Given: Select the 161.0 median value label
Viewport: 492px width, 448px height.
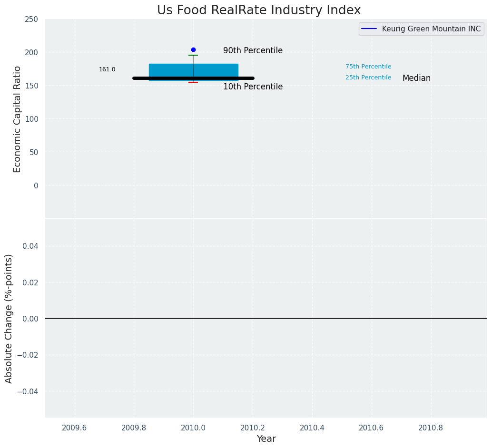Looking at the screenshot, I should point(107,69).
